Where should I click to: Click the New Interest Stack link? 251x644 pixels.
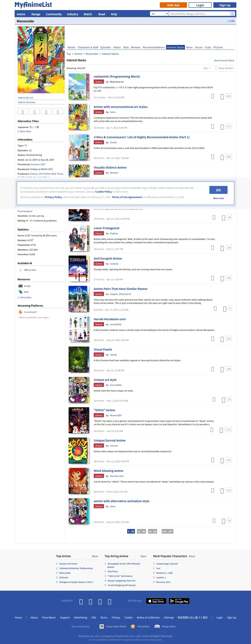[224, 60]
